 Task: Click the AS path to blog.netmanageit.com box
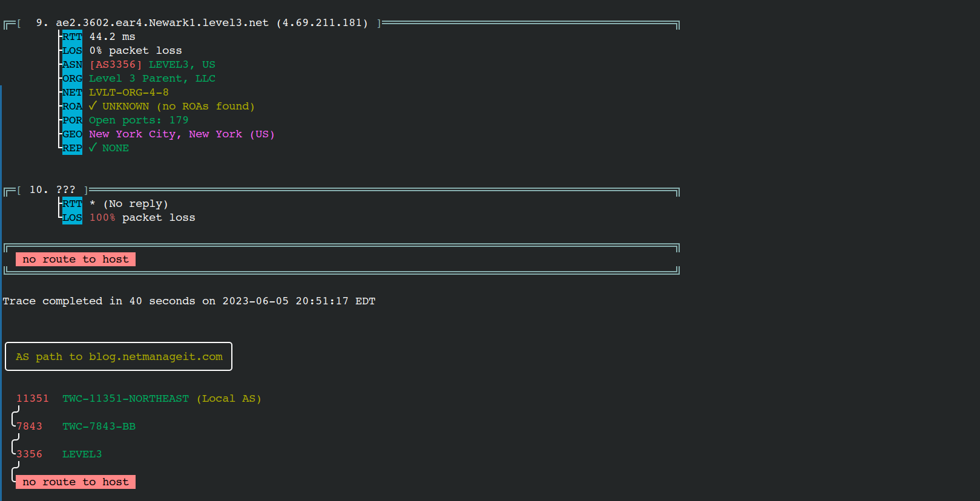coord(119,357)
